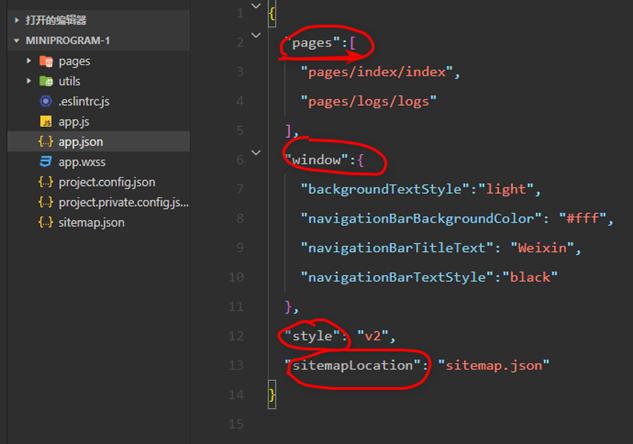Click the braces icon beside app.json
Viewport: 633px width, 444px height.
[x=45, y=142]
